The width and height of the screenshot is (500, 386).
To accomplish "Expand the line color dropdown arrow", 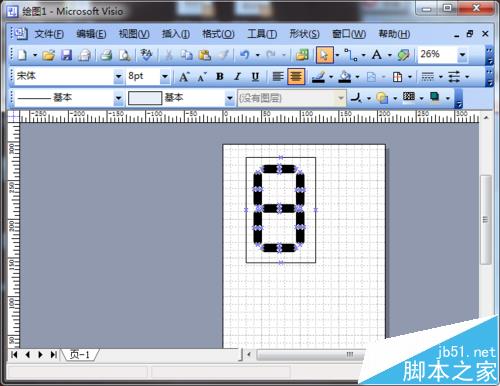I will 331,77.
